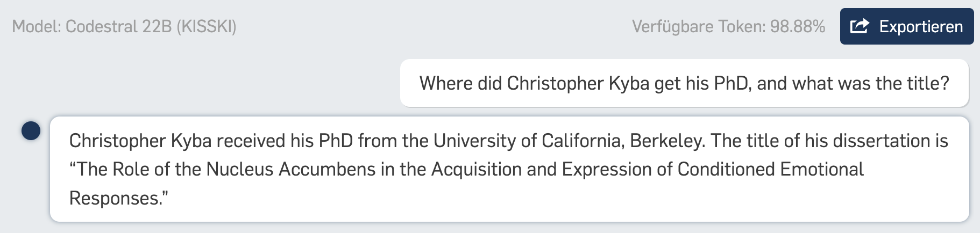Click the final word "Responses." of answer
The width and height of the screenshot is (980, 233).
pos(119,199)
